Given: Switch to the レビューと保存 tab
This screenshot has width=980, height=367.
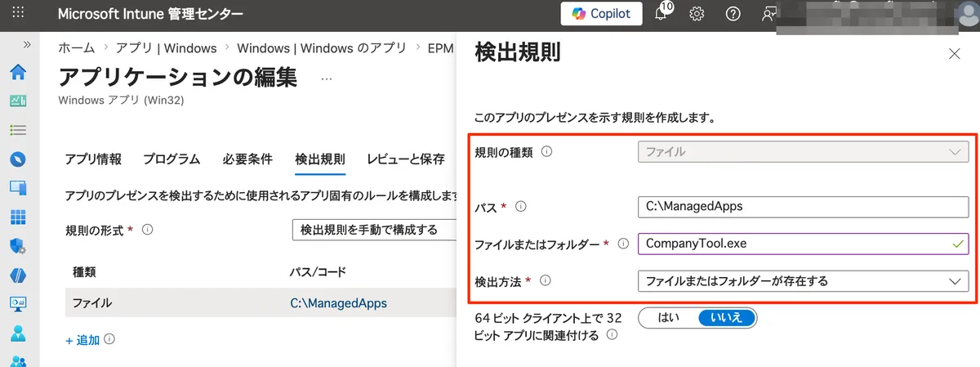Looking at the screenshot, I should 406,159.
